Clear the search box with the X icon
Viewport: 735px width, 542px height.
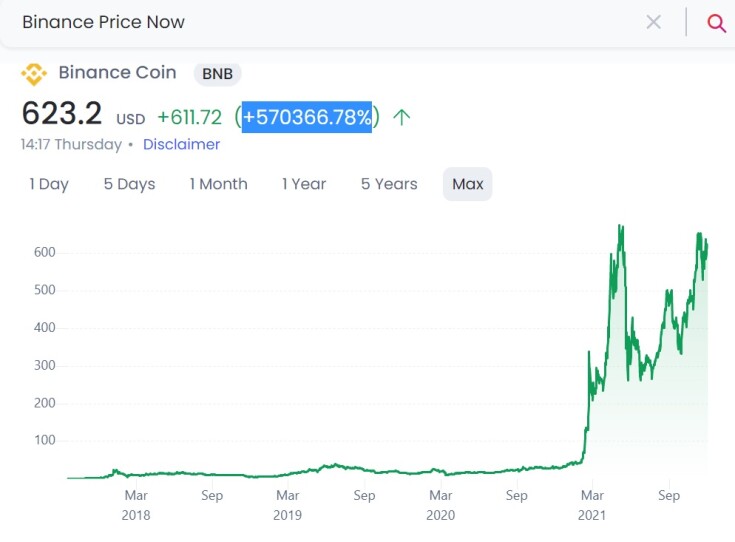tap(653, 22)
